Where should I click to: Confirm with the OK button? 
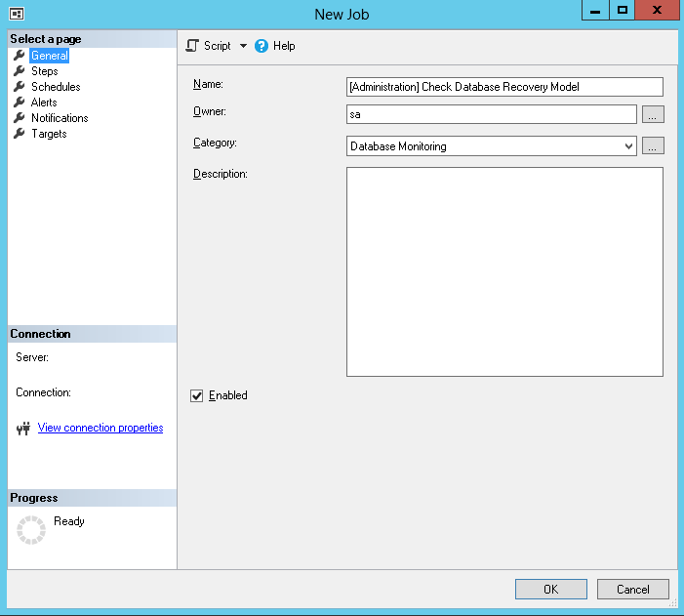(551, 590)
